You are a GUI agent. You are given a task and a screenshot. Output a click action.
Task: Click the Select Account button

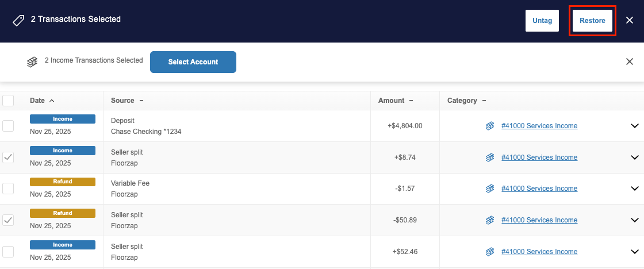pyautogui.click(x=193, y=62)
